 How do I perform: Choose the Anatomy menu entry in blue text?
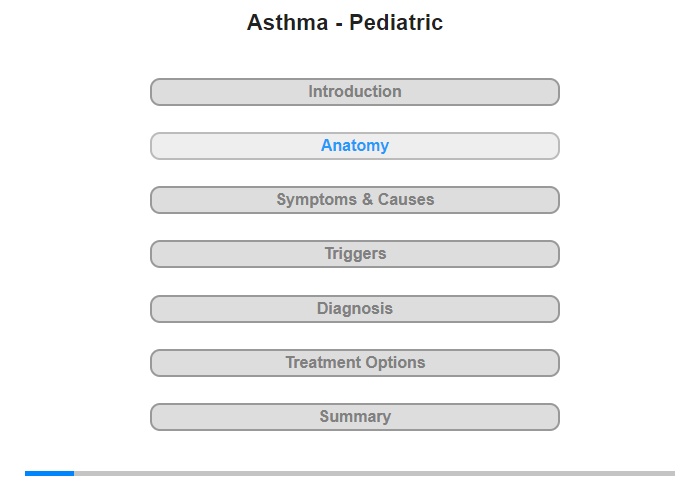tap(355, 146)
